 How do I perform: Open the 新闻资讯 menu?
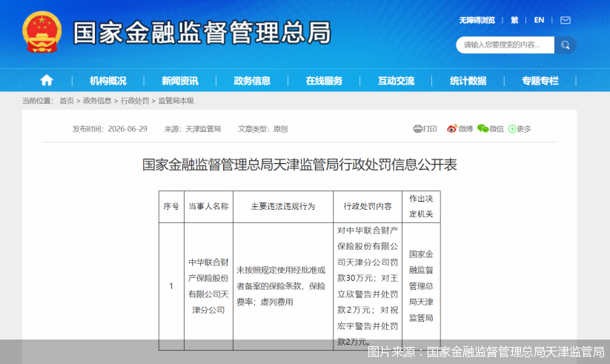point(180,81)
